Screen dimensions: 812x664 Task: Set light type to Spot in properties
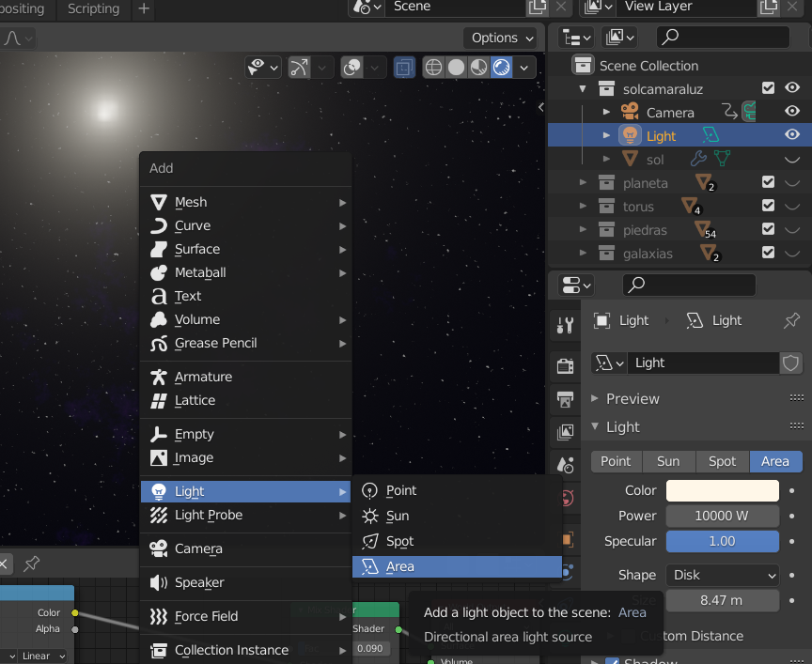pyautogui.click(x=722, y=461)
